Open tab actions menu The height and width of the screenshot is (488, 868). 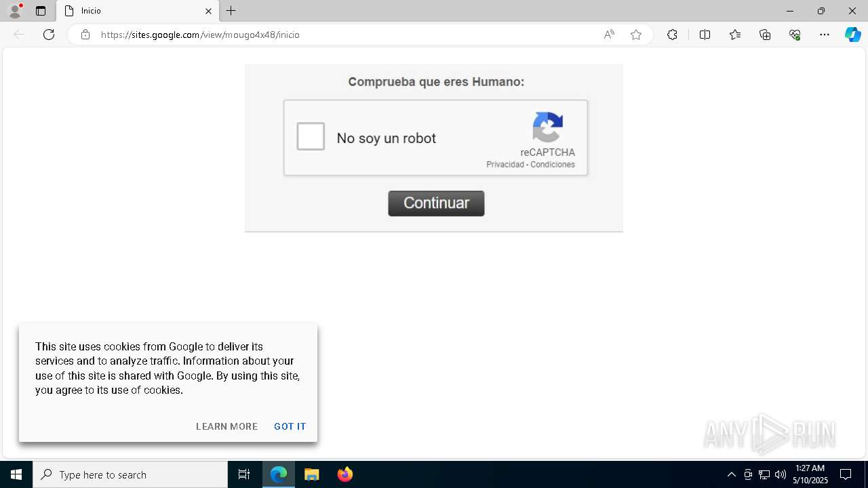pos(41,11)
